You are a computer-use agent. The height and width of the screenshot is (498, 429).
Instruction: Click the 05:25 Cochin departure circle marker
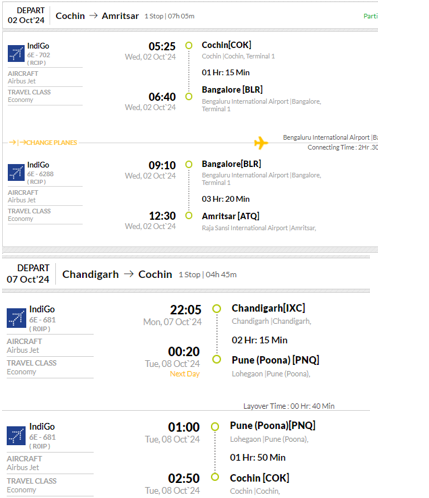pos(189,45)
